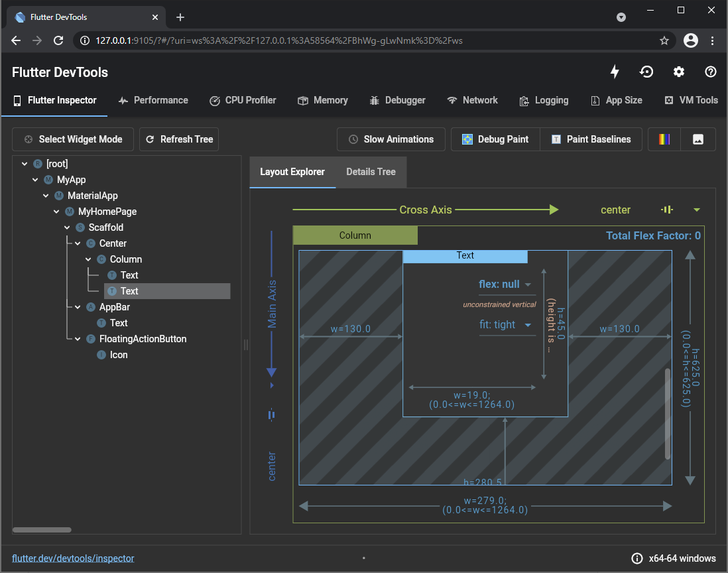This screenshot has width=728, height=573.
Task: Click the Layout Explorer vertical scrollbar
Action: [x=668, y=413]
